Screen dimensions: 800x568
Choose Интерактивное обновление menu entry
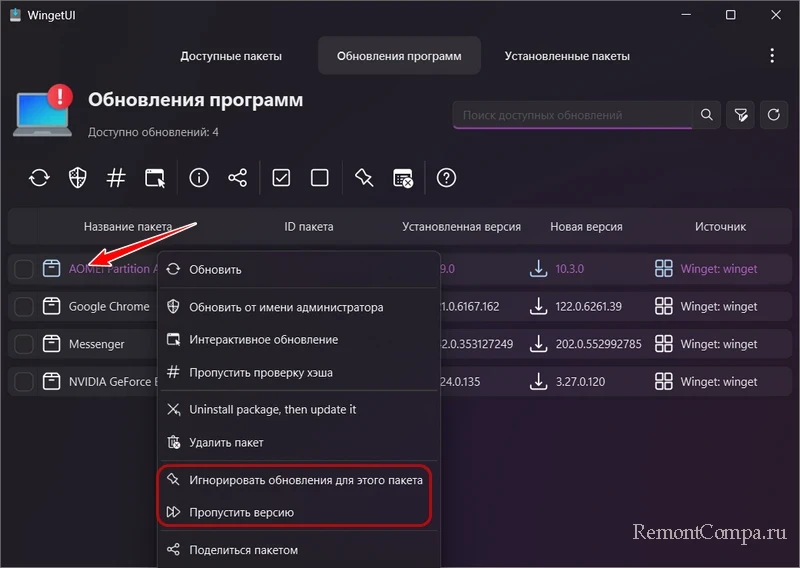click(x=299, y=340)
